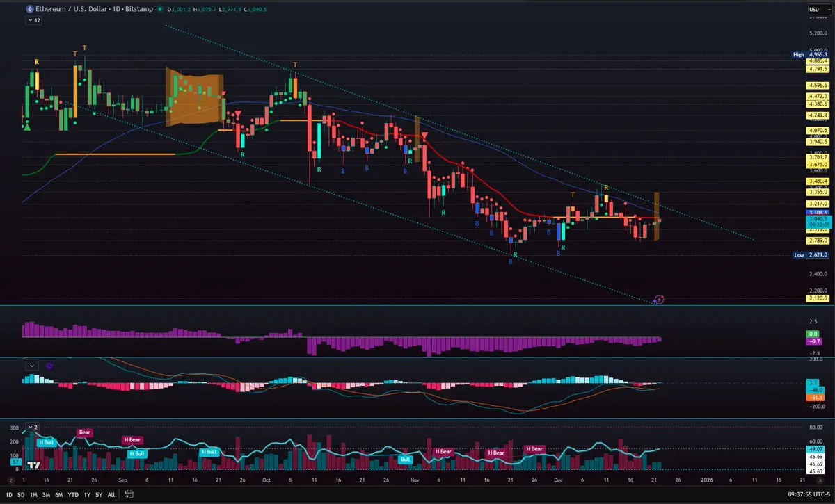The height and width of the screenshot is (504, 835).
Task: Select the 5Y time range
Action: point(99,495)
